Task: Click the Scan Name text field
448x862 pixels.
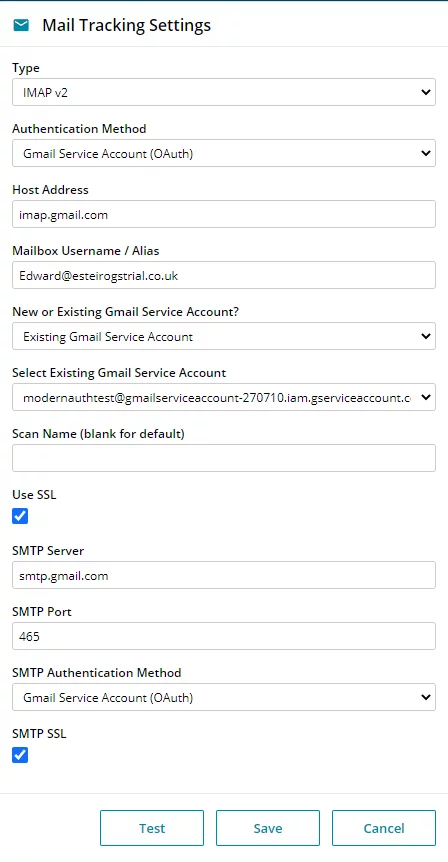Action: [224, 458]
